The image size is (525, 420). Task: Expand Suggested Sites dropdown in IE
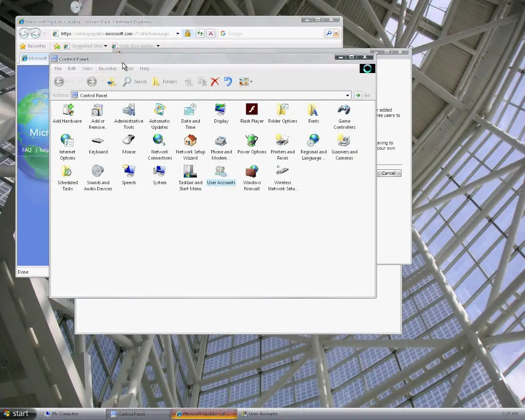coord(105,46)
